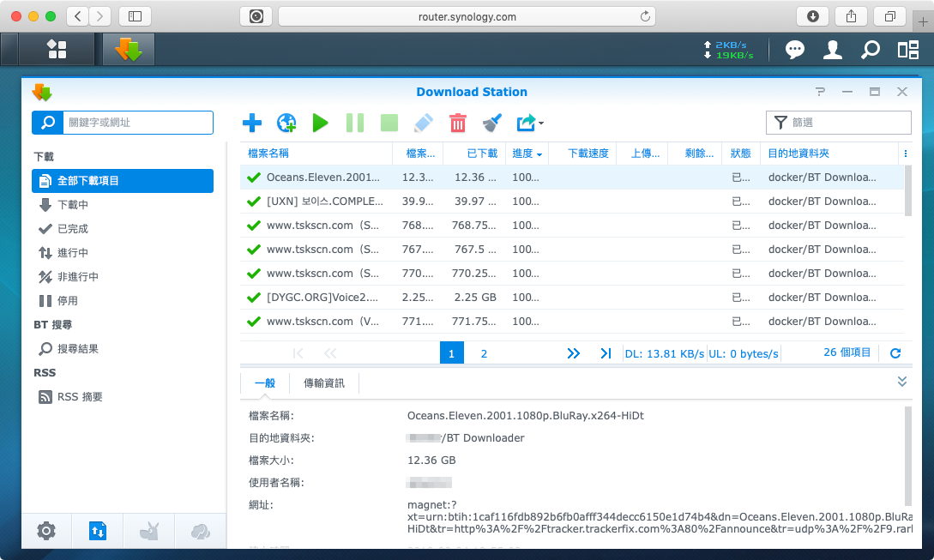Open the desktop search magnifier icon
Image resolution: width=934 pixels, height=560 pixels.
pyautogui.click(x=871, y=50)
